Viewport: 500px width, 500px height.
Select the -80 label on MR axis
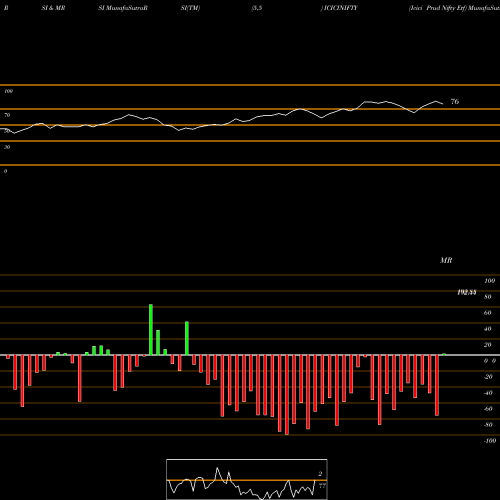(x=488, y=425)
